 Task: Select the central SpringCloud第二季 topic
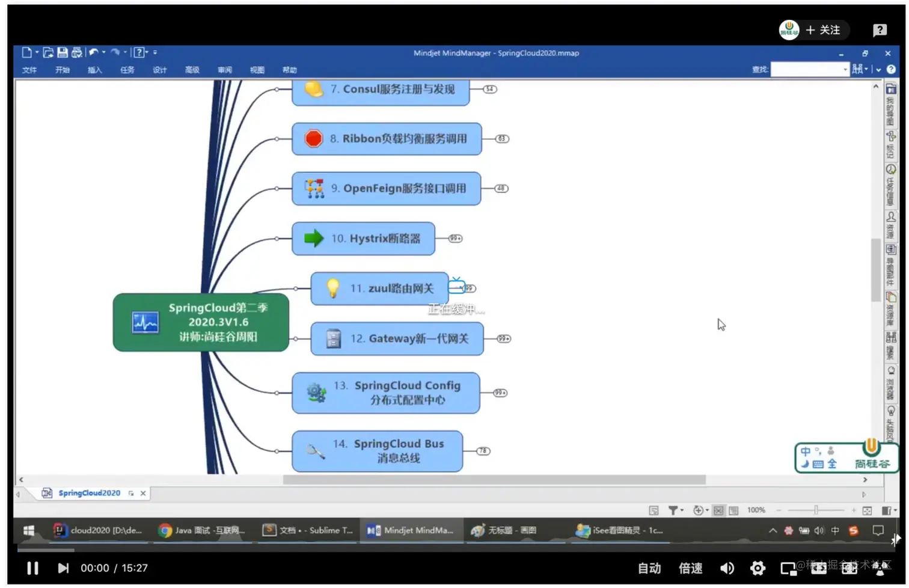201,322
